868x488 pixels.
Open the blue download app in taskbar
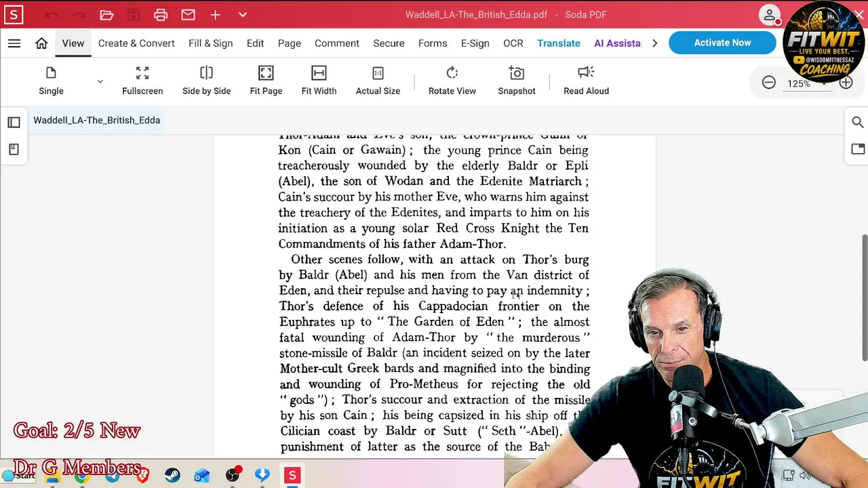click(x=262, y=476)
